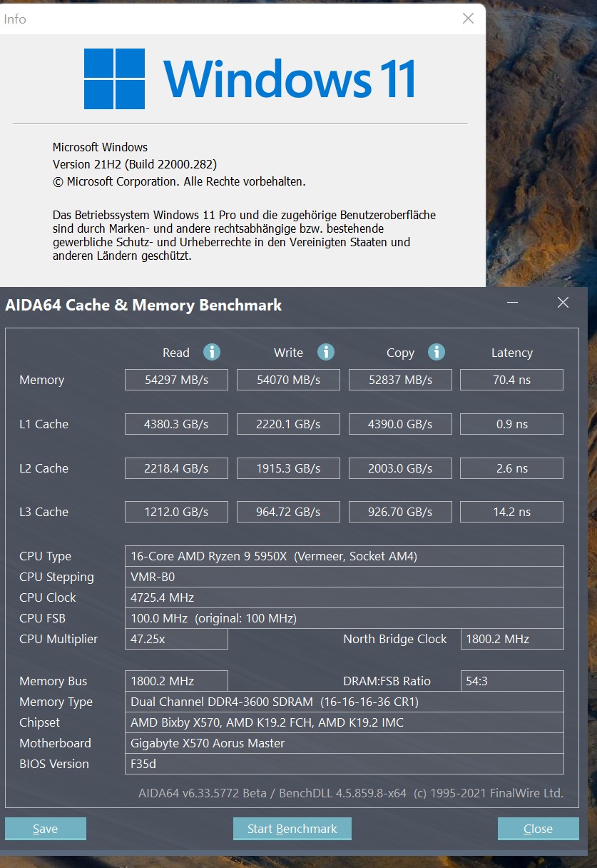Click the CPU Multiplier value 47.25x
Screen dimensions: 597x868
(176, 639)
